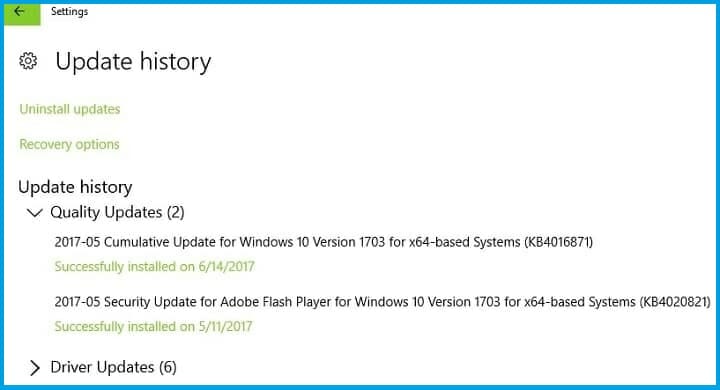This screenshot has width=720, height=390.
Task: Open the Uninstall updates link
Action: click(70, 109)
